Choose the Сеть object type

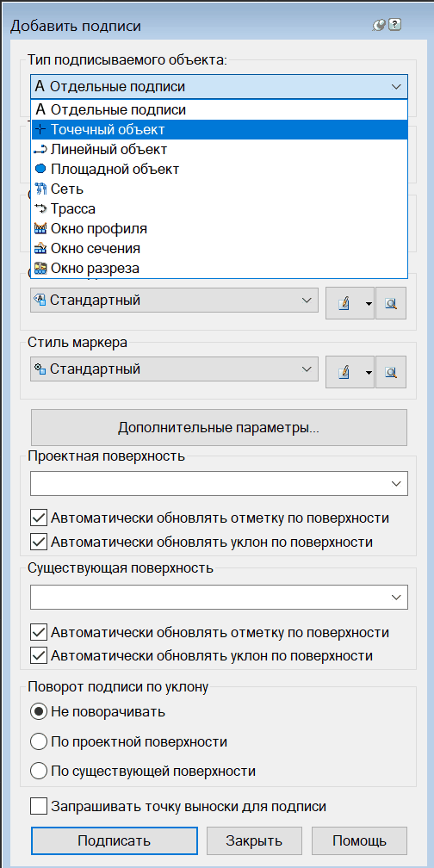220,189
